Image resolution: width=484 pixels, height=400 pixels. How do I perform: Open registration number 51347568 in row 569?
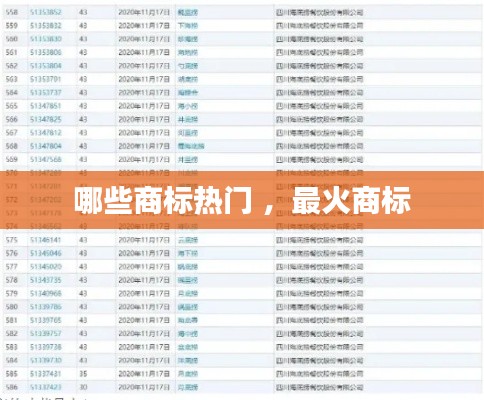pyautogui.click(x=46, y=159)
